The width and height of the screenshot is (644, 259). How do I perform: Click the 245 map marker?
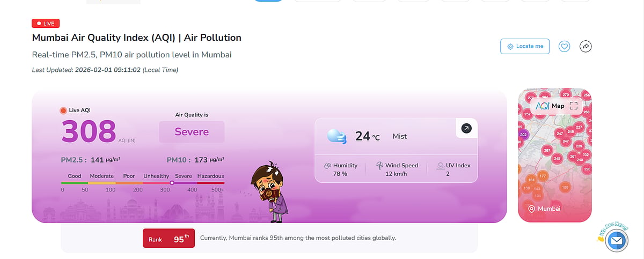(x=558, y=158)
